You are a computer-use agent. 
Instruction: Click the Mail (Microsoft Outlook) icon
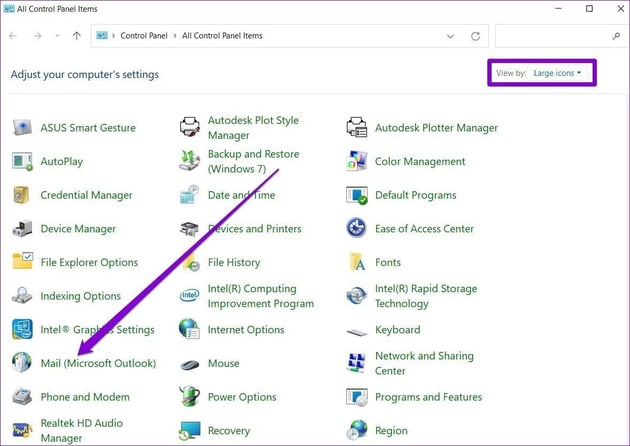[x=22, y=362]
